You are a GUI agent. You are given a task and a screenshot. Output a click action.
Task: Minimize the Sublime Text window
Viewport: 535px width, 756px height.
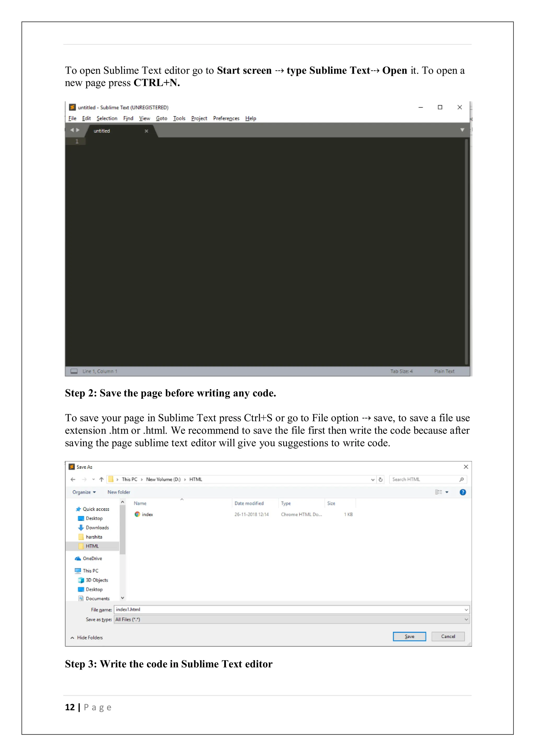(421, 107)
